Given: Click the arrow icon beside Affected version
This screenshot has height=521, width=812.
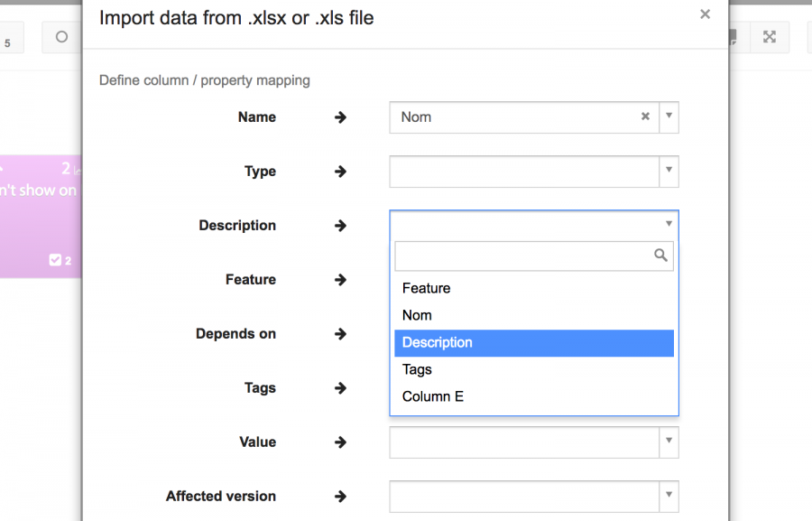Looking at the screenshot, I should (x=339, y=497).
